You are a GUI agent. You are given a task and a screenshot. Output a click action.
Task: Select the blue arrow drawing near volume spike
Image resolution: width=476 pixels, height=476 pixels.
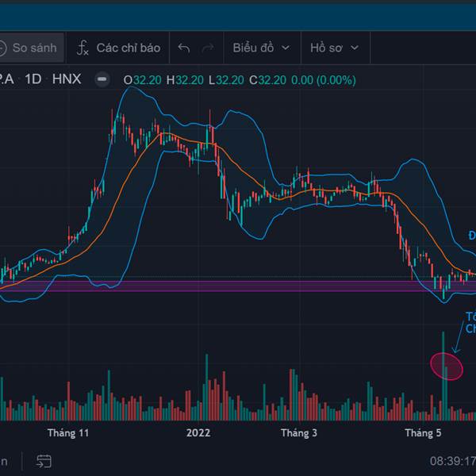459,336
